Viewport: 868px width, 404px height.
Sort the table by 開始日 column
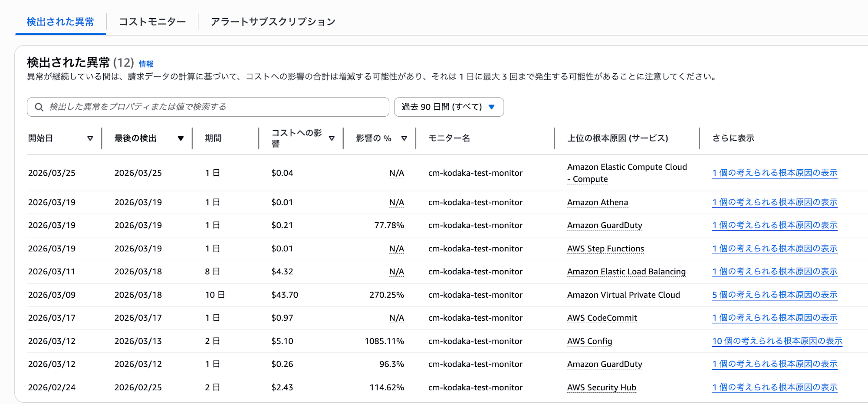pyautogui.click(x=90, y=138)
